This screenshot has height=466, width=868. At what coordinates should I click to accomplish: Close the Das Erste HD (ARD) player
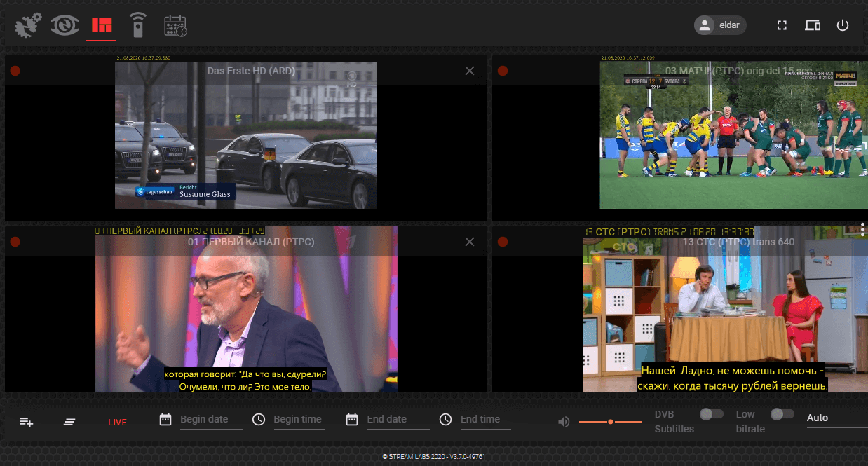pyautogui.click(x=470, y=71)
